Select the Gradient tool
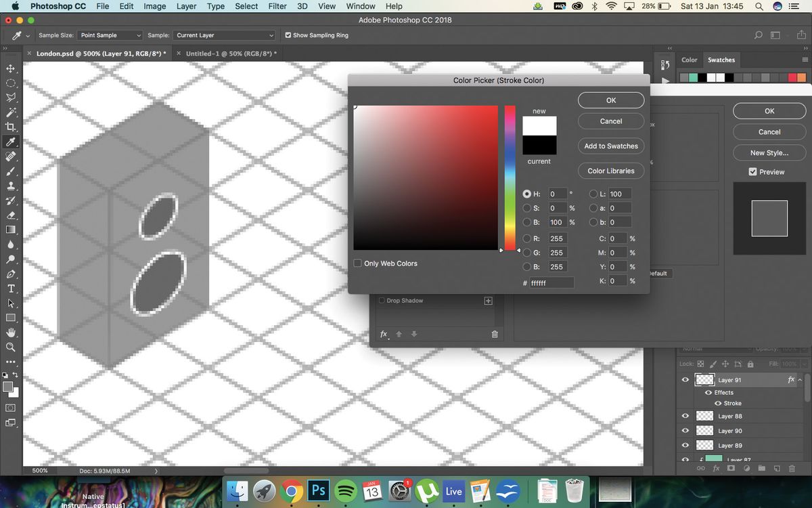812x508 pixels. 10,230
